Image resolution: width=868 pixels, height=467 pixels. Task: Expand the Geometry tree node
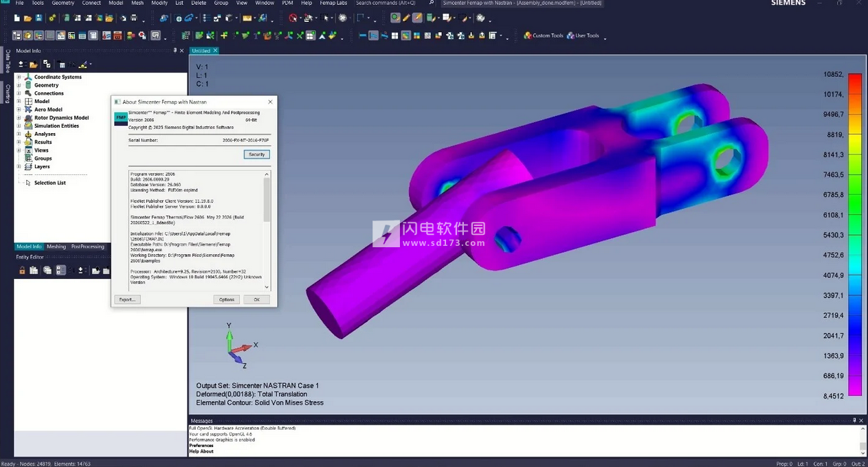[x=19, y=85]
